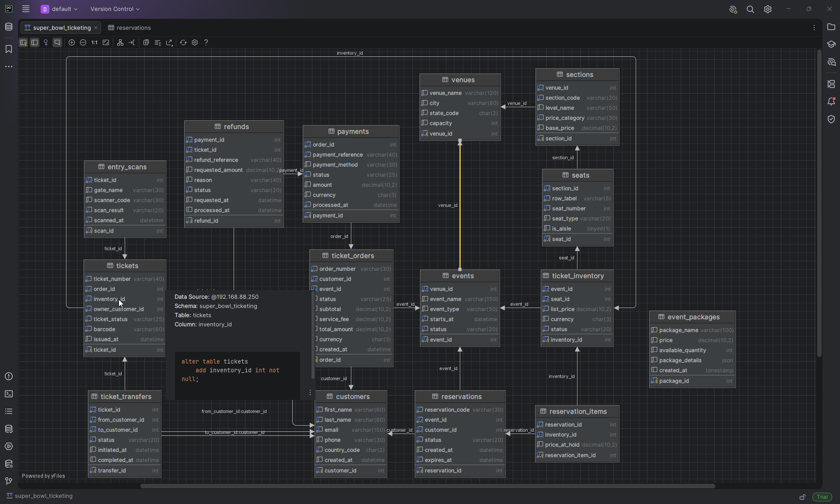The width and height of the screenshot is (840, 504).
Task: Select payment_method column in payments table
Action: pos(351,165)
